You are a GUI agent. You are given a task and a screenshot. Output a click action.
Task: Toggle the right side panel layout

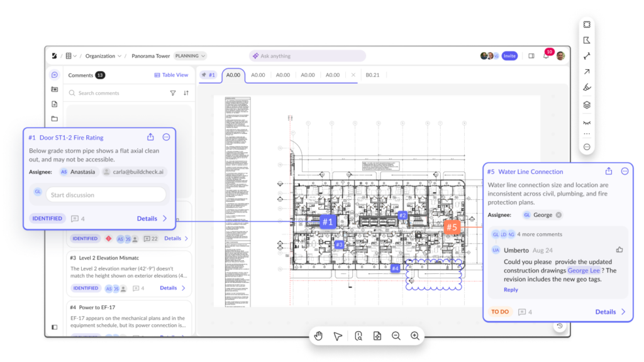[531, 56]
